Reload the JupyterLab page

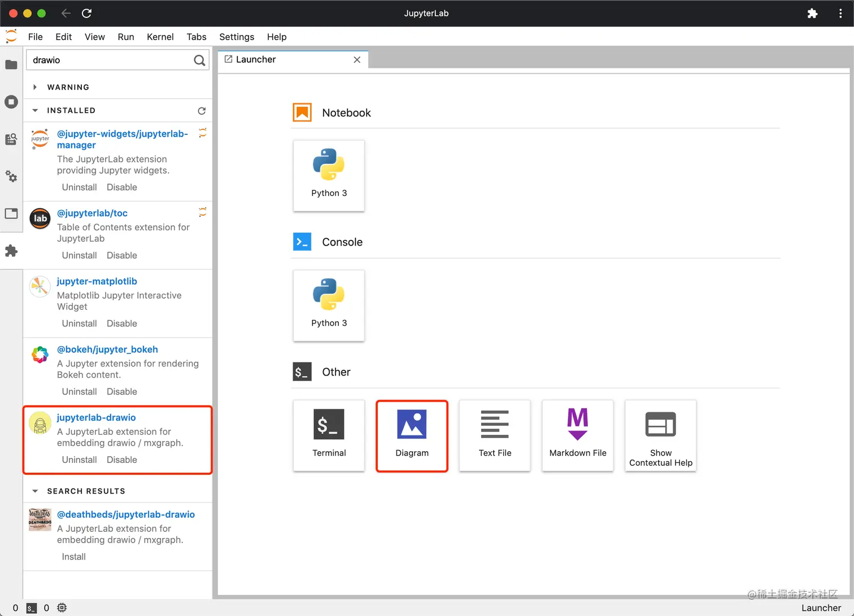(86, 13)
